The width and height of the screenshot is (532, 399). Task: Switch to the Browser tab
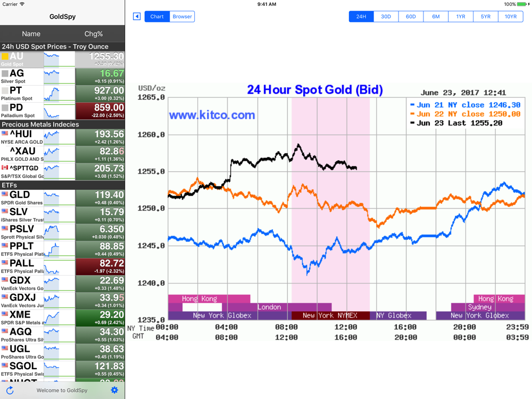(182, 16)
